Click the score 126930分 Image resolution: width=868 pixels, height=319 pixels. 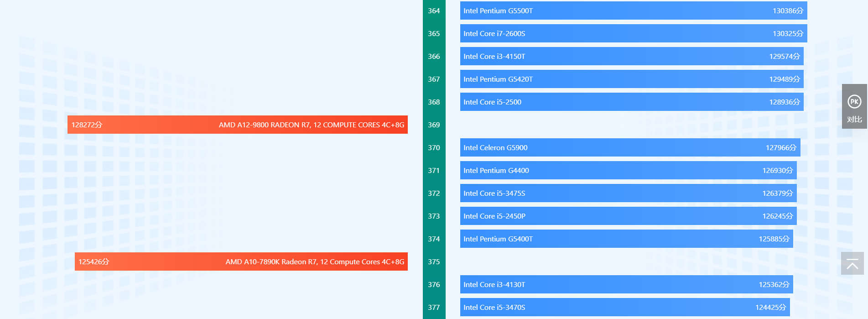778,170
